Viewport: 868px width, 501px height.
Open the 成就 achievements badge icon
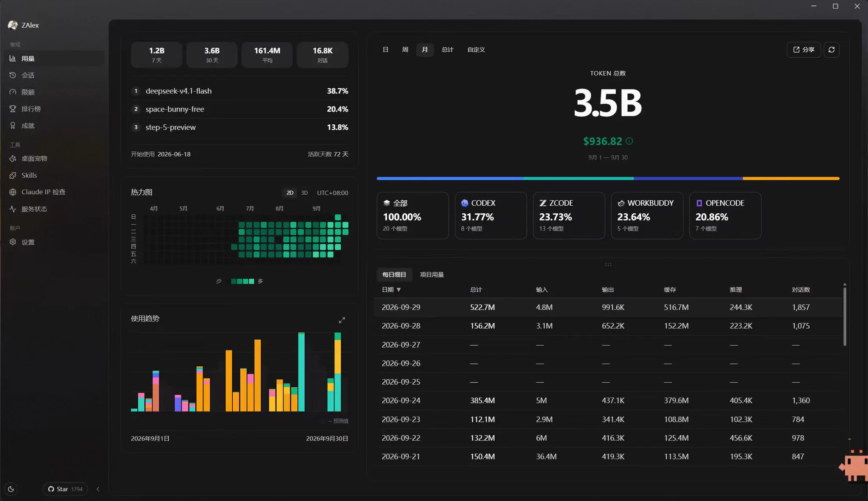point(13,126)
